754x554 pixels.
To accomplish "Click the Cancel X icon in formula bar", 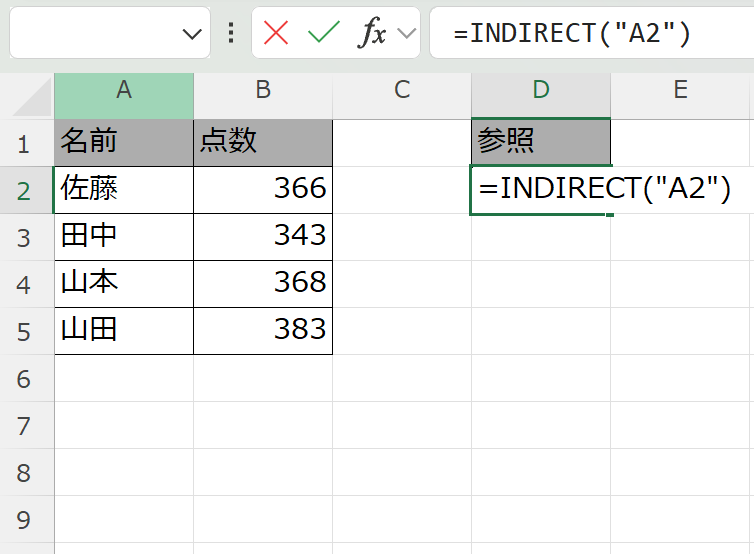I will tap(276, 34).
